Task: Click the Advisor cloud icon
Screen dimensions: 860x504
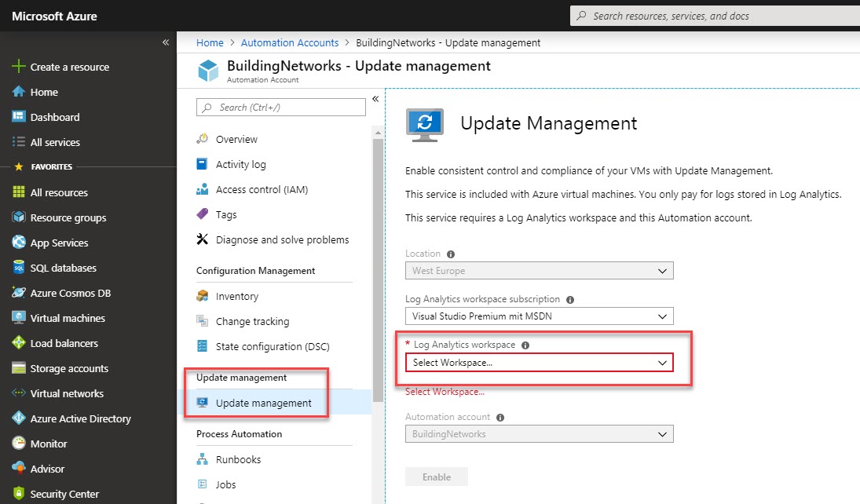Action: 19,468
